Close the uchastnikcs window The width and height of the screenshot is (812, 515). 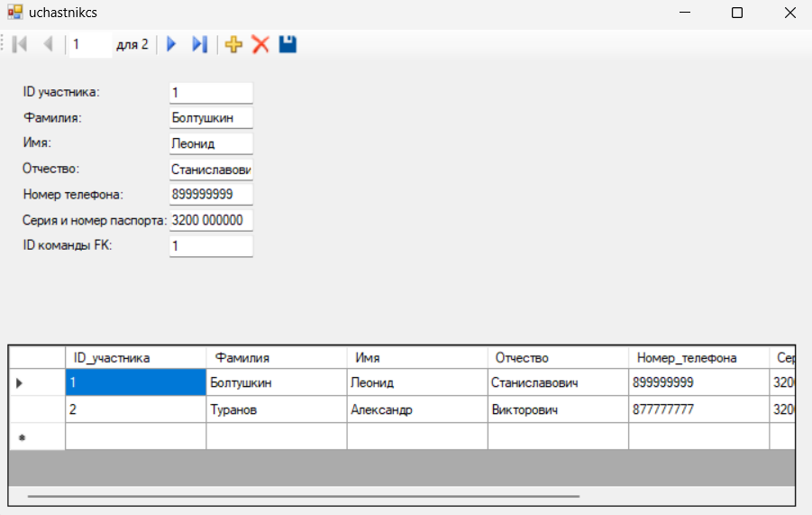point(789,12)
